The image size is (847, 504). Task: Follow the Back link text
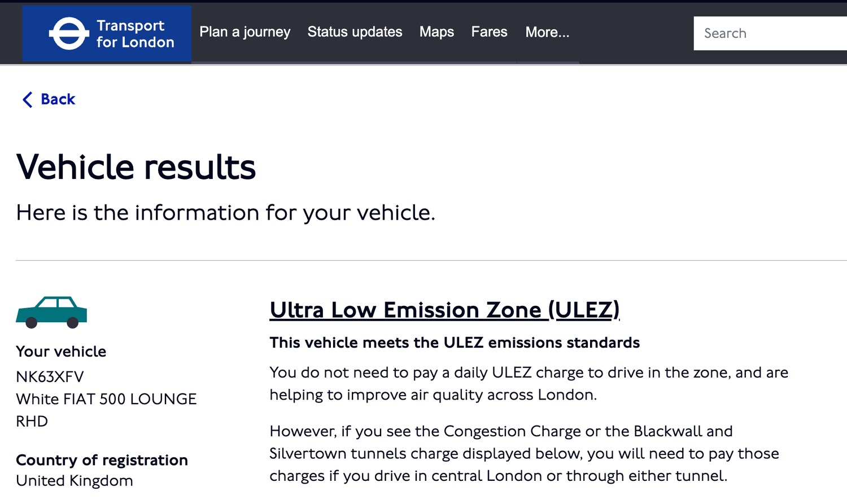coord(58,99)
